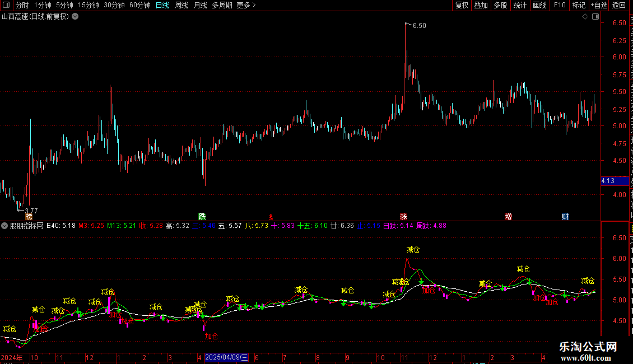Switch to 周线 weekly chart
The height and width of the screenshot is (364, 633).
(181, 5)
